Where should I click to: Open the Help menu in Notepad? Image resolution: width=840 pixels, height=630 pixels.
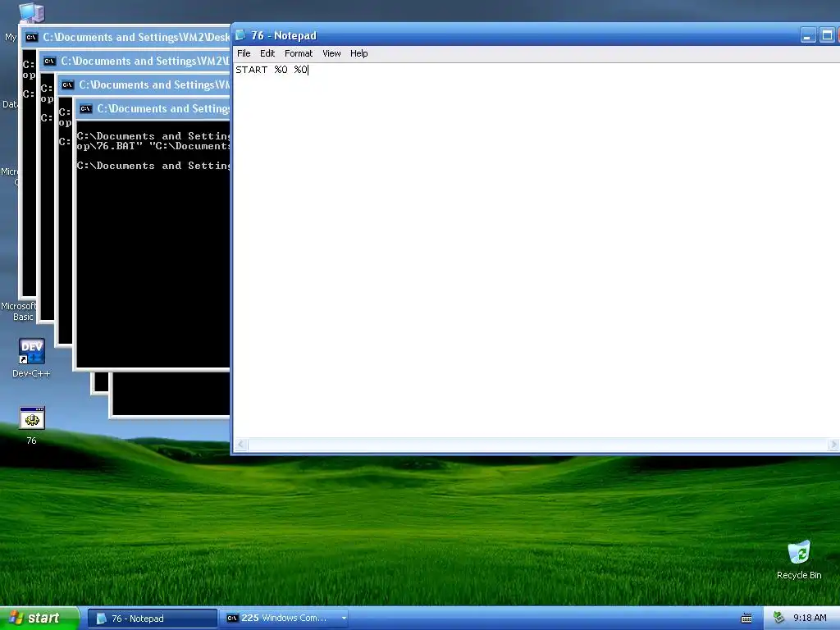click(359, 53)
